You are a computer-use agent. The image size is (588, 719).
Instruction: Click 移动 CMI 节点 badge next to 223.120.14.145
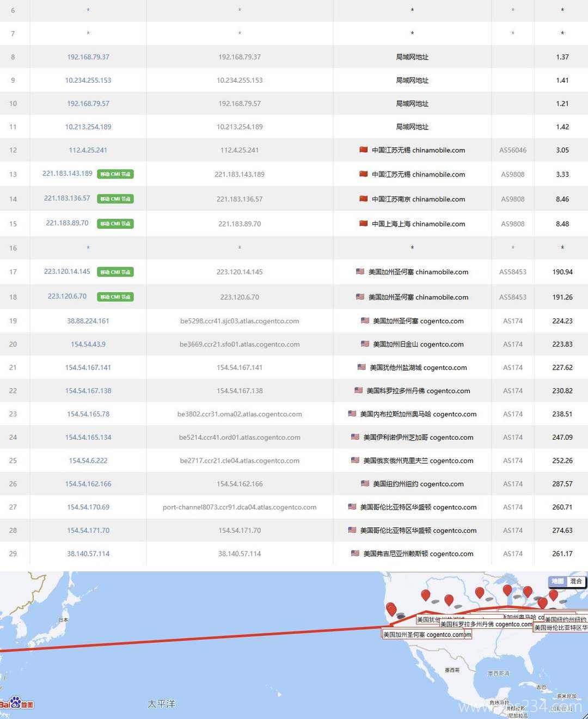pos(115,272)
